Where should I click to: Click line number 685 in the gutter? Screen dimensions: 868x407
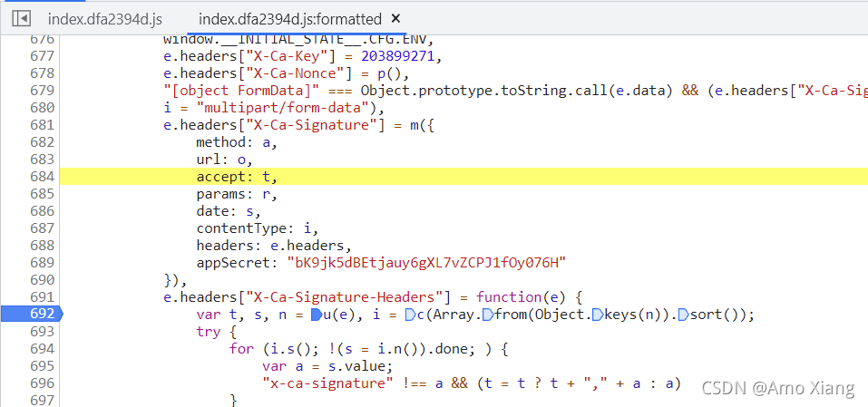pos(43,194)
